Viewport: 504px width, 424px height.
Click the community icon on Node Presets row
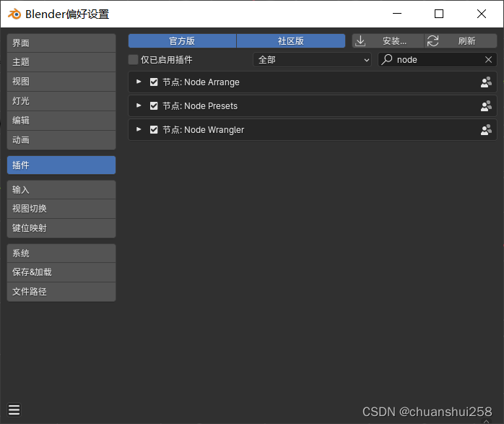point(486,106)
